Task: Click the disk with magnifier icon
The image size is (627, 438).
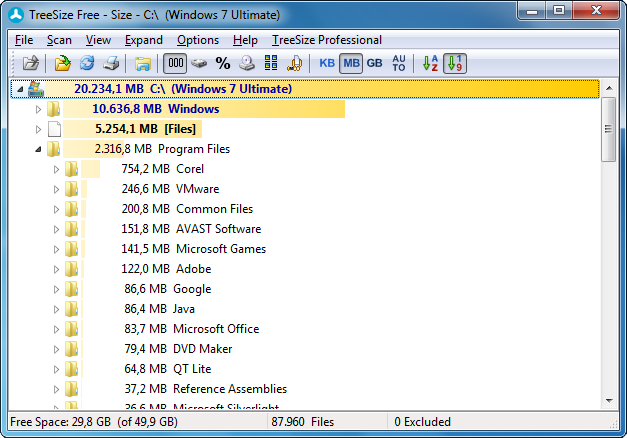Action: click(247, 63)
